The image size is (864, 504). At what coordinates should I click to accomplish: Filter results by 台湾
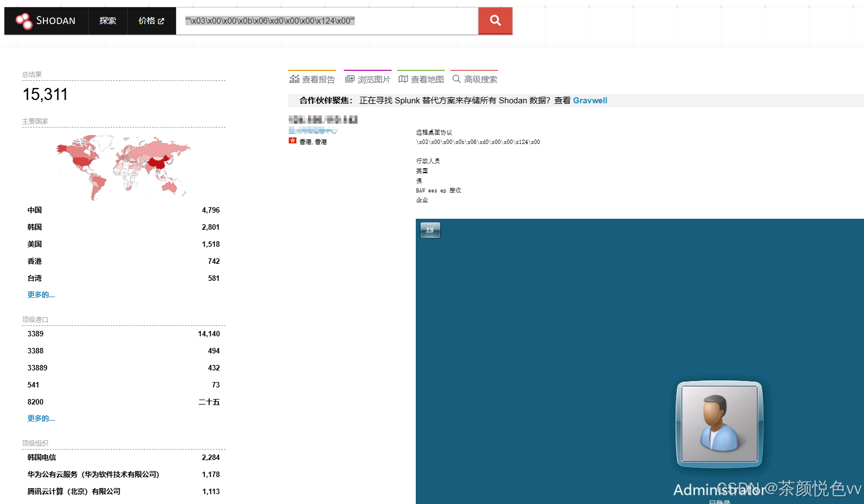click(124, 278)
